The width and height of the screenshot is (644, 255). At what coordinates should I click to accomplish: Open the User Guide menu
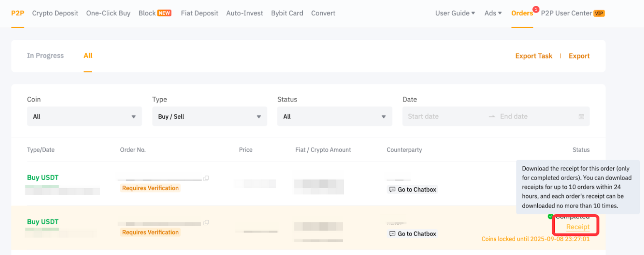point(455,13)
